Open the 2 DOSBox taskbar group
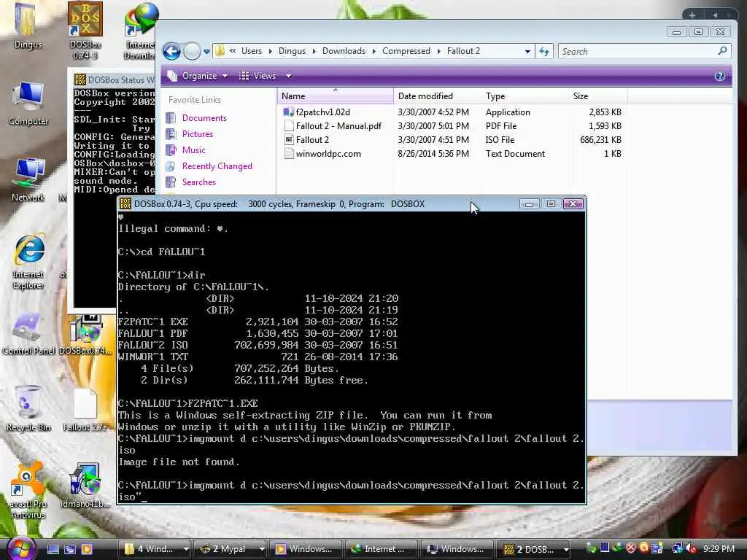This screenshot has width=747, height=560. click(535, 549)
